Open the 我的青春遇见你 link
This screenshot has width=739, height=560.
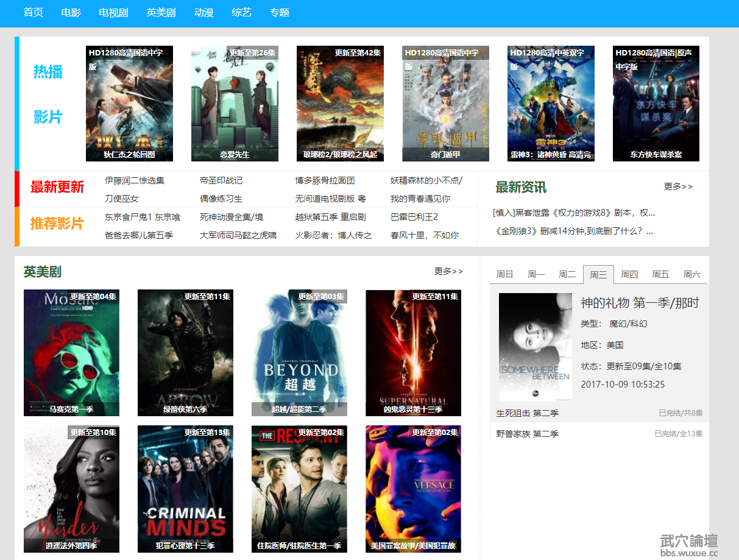[x=420, y=199]
